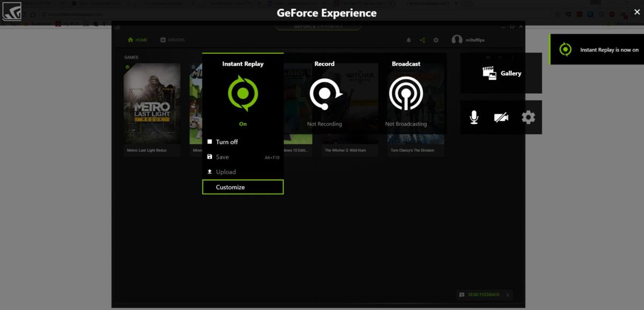644x310 pixels.
Task: Click SEND FEEDBACK in GeForce window
Action: coord(479,295)
